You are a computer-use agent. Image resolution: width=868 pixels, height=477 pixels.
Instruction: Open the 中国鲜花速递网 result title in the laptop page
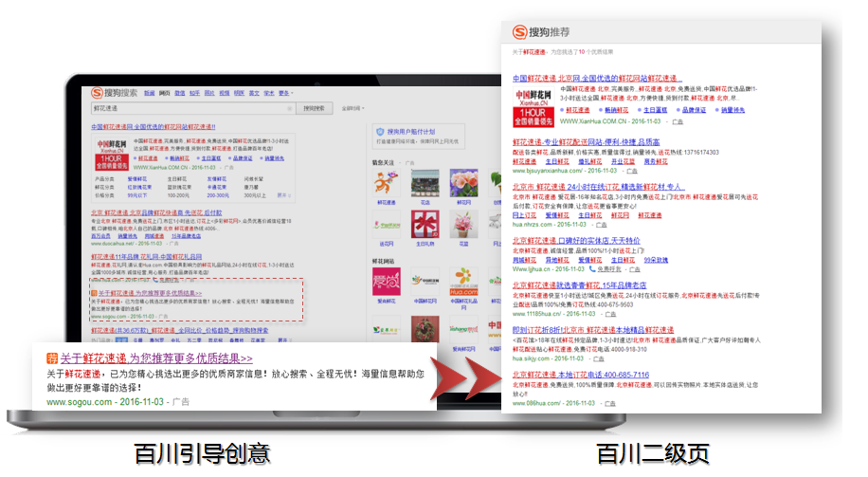(154, 127)
